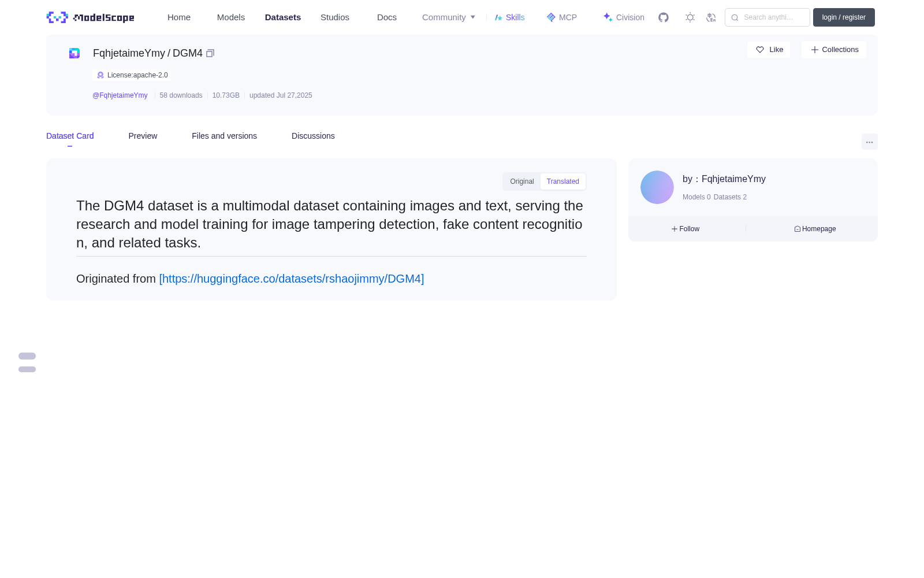Click the License:apache-2.0 tag

point(132,75)
